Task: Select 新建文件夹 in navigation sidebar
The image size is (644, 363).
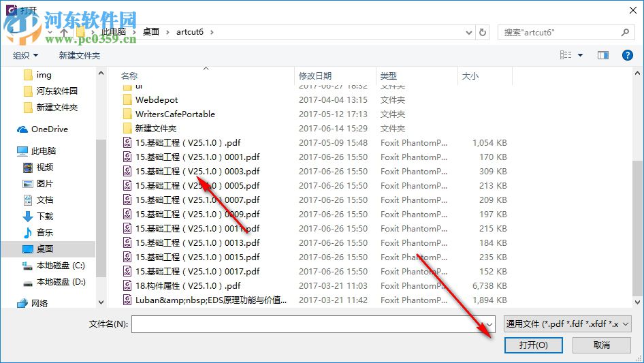Action: coord(57,108)
